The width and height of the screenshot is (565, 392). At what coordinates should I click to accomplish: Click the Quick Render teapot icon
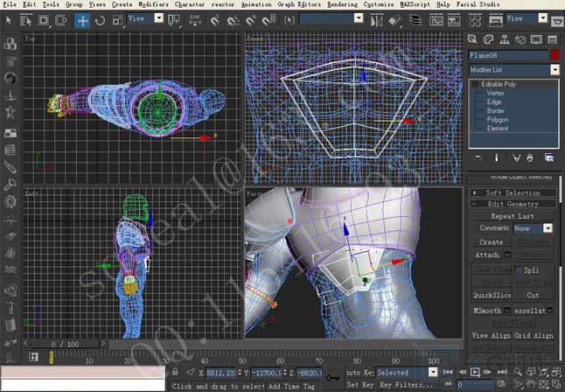[558, 21]
